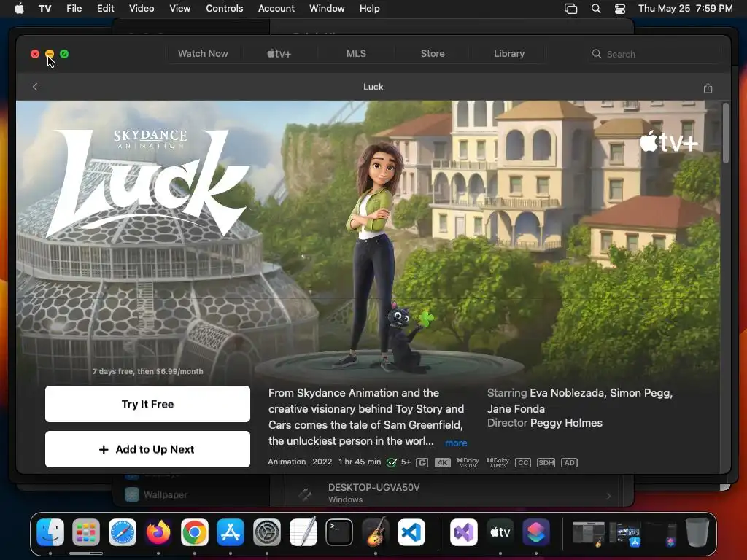Open Shortcuts from the Dock
Image resolution: width=747 pixels, height=560 pixels.
[x=536, y=532]
